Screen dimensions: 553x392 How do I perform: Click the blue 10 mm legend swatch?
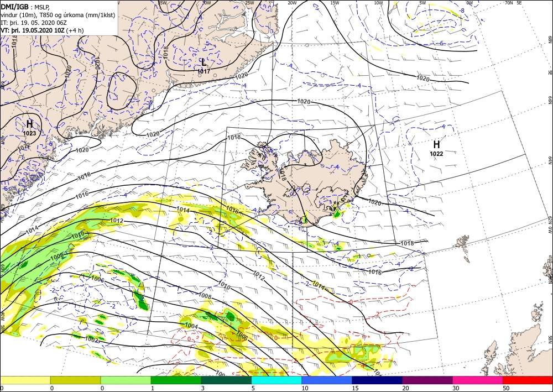[x=327, y=380]
